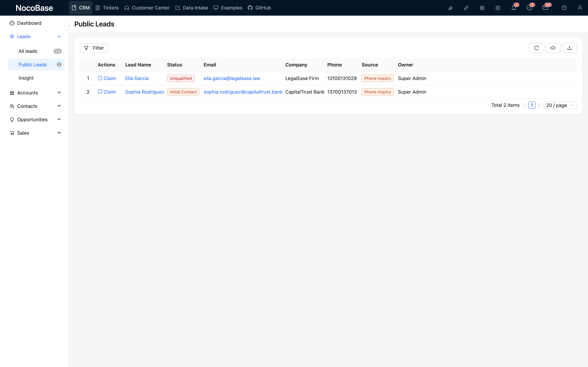Click the Accounts bank icon

tap(12, 93)
